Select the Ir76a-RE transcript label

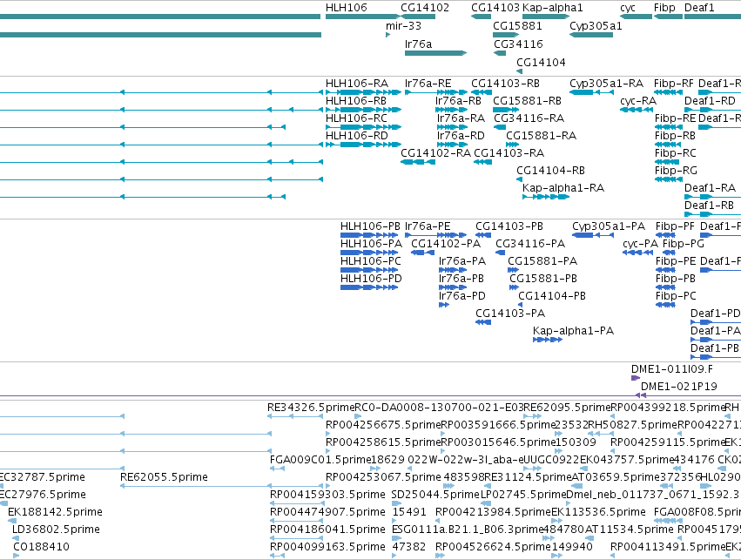[428, 84]
